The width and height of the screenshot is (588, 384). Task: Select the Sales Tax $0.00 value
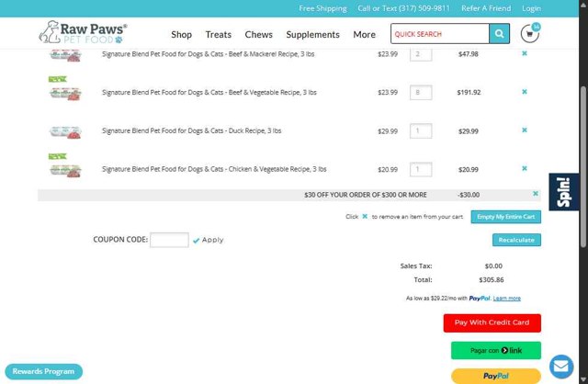pos(493,266)
